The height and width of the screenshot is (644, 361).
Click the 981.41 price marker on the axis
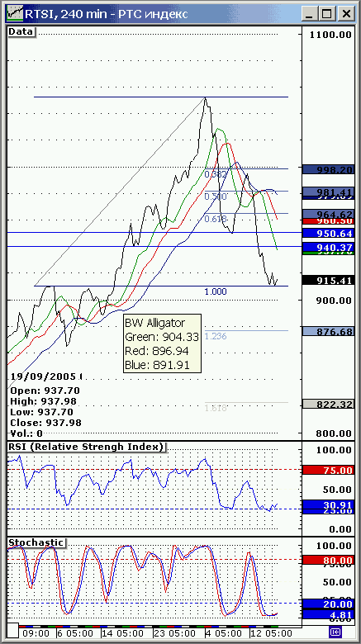click(328, 191)
